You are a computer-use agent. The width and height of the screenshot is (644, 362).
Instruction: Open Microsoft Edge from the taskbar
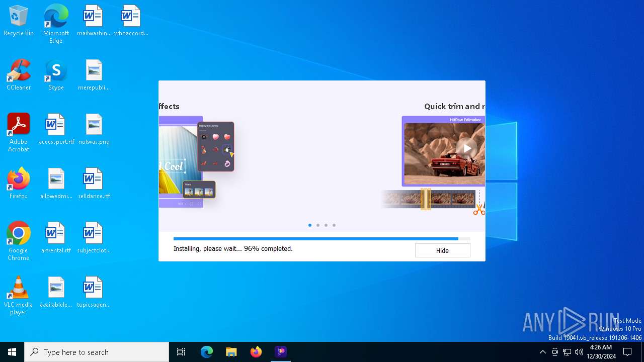207,352
